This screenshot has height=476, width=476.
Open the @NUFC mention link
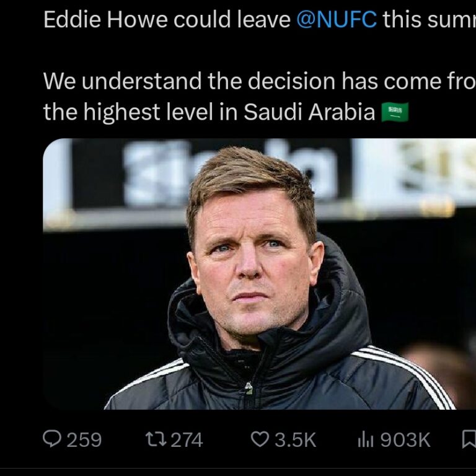click(x=337, y=20)
